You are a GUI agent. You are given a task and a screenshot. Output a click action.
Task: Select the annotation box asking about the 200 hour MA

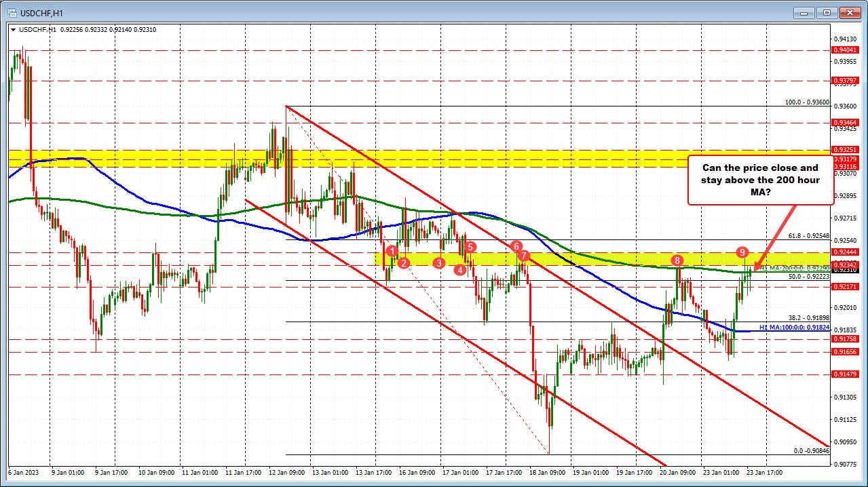click(x=760, y=180)
